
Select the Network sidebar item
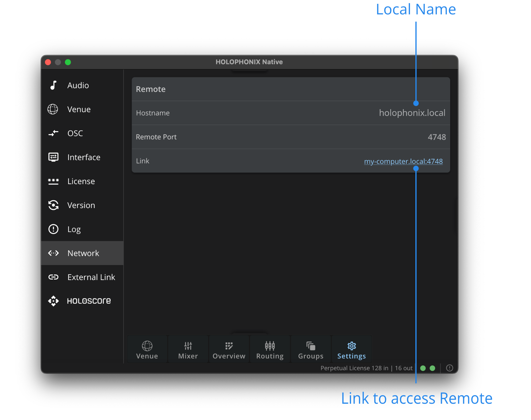[83, 253]
